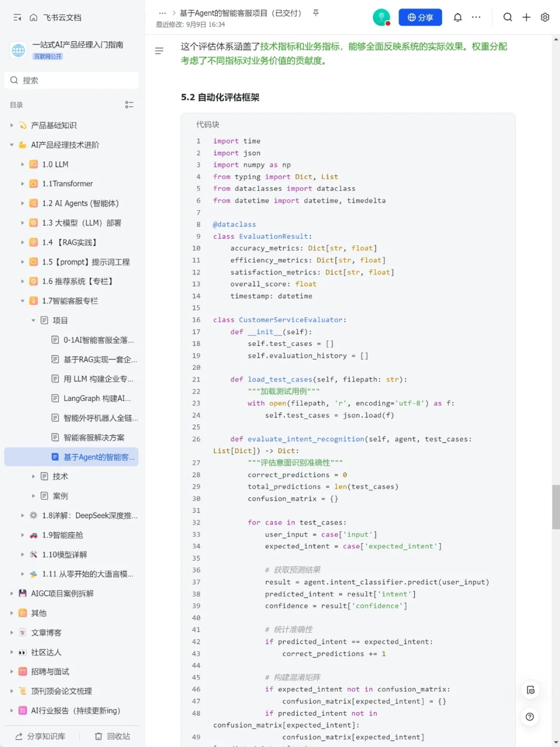Pin the document with pushpin icon

click(316, 13)
